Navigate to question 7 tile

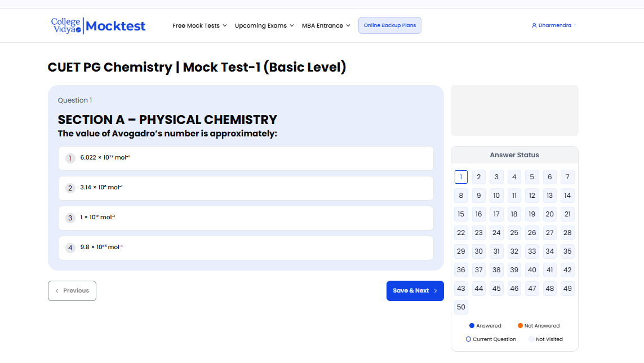(x=567, y=177)
